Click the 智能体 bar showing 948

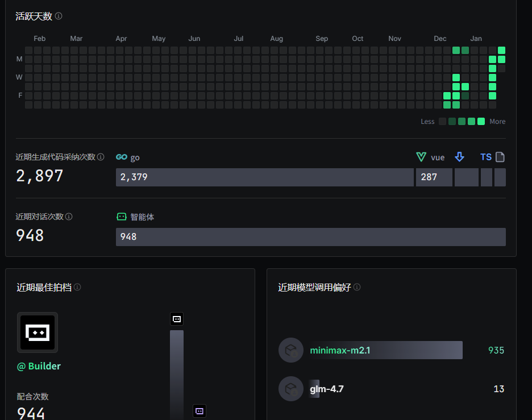[310, 237]
